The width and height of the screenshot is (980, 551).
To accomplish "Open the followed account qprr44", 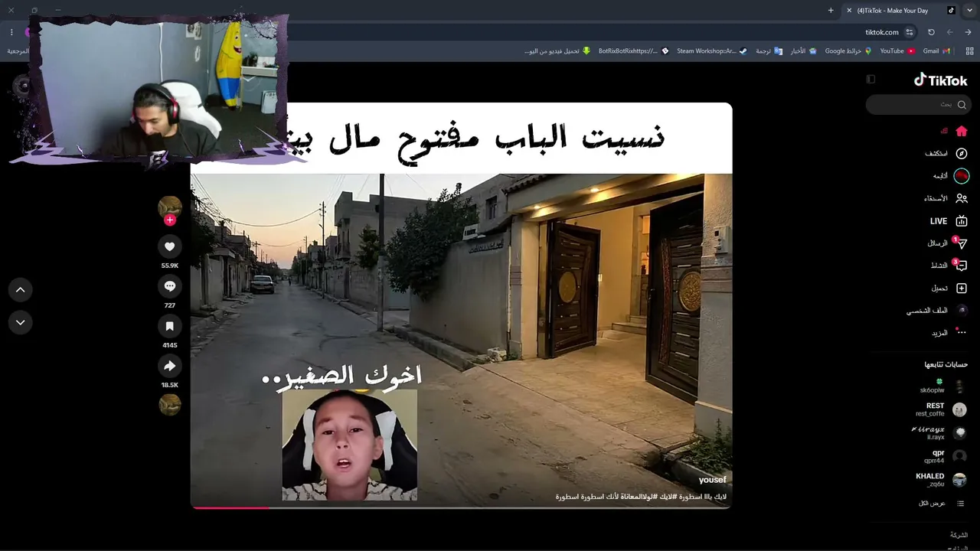I will (x=945, y=456).
